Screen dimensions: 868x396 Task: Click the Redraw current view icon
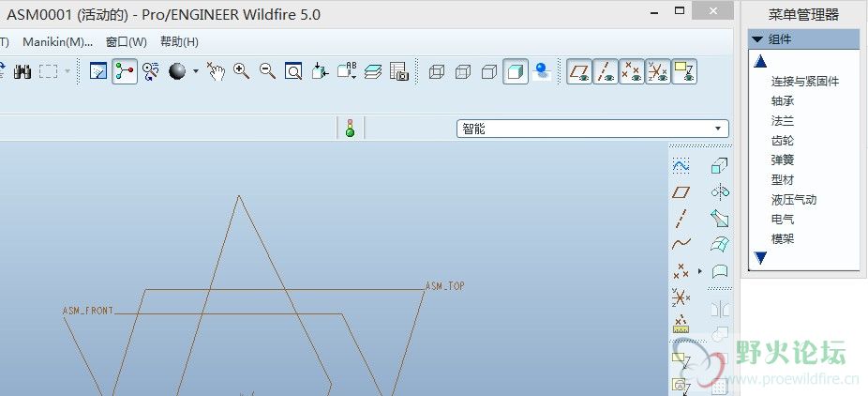click(x=98, y=71)
